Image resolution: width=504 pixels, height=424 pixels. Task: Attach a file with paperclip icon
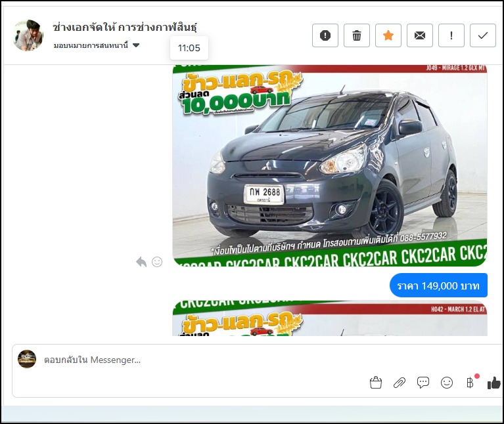point(400,383)
